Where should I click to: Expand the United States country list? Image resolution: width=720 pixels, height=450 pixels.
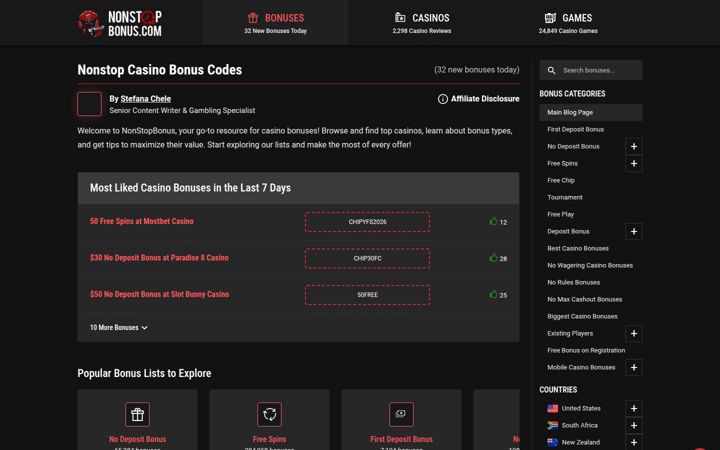(x=634, y=408)
